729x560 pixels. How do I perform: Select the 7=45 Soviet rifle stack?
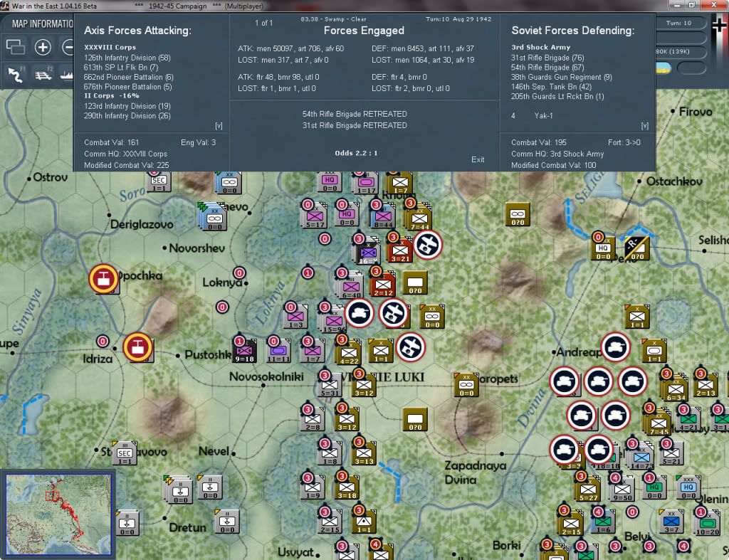coord(659,422)
